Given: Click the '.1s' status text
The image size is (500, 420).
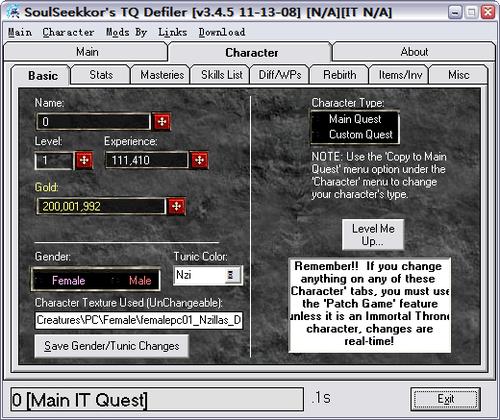Looking at the screenshot, I should point(321,398).
